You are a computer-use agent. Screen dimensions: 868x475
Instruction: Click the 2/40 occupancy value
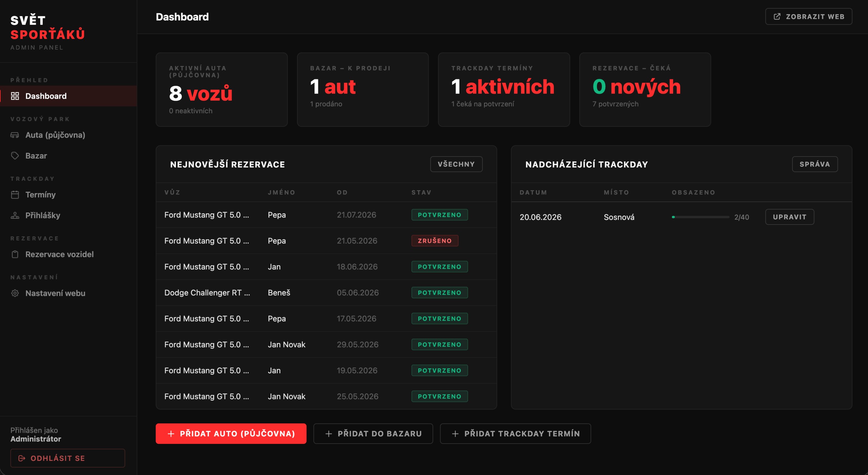742,217
